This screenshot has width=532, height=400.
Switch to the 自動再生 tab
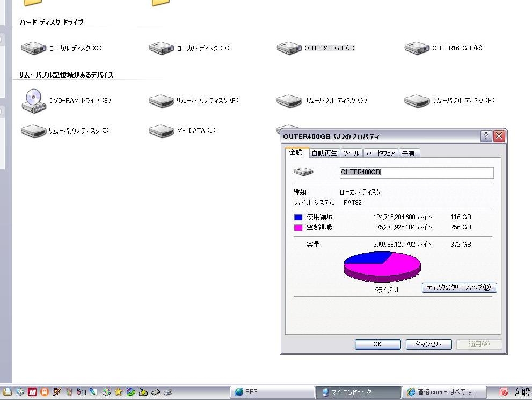coord(324,153)
